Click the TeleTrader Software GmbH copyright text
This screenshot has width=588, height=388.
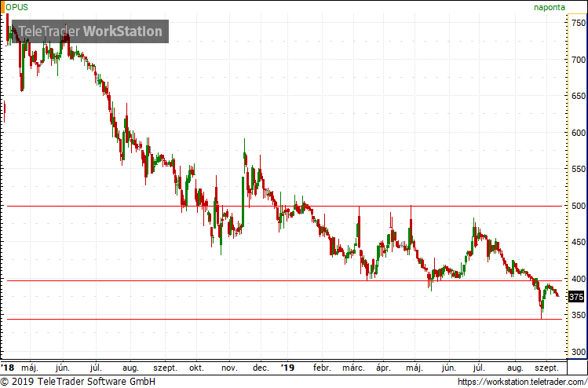pos(78,382)
